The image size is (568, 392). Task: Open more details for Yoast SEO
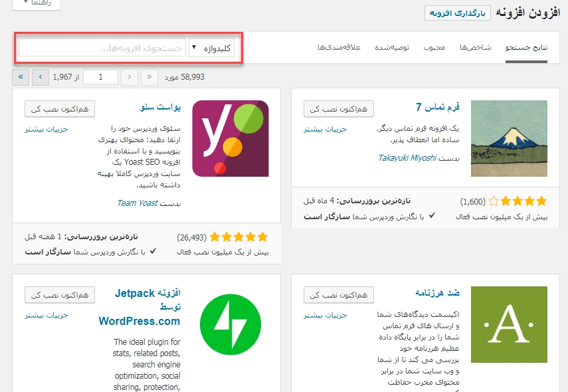tap(47, 129)
